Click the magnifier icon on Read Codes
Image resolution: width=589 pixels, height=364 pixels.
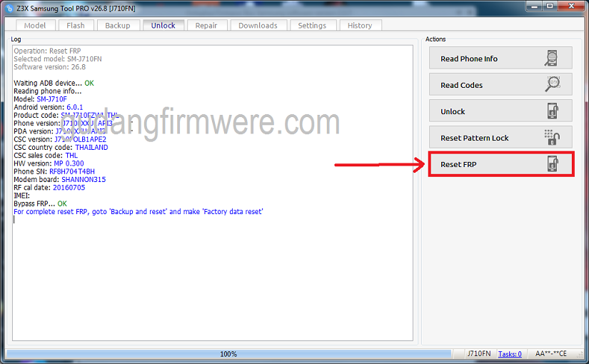553,84
